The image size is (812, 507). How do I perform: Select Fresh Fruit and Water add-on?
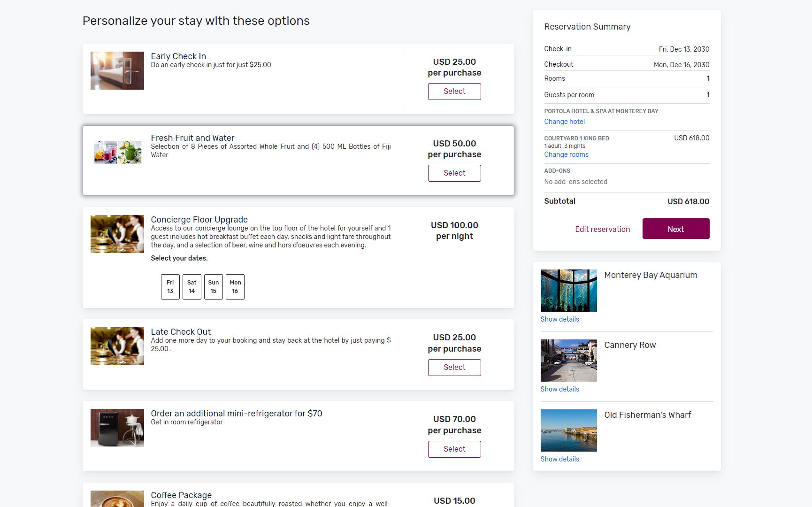454,173
